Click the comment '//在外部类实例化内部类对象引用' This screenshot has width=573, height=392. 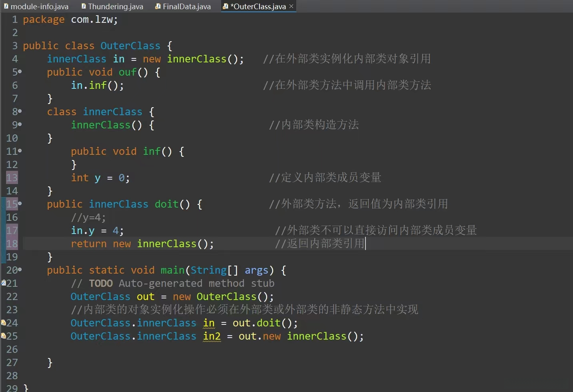(347, 59)
